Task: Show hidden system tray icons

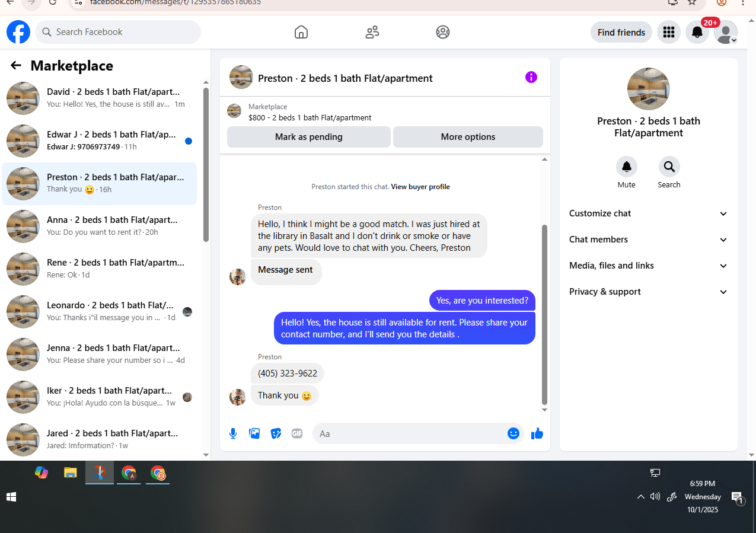Action: tap(640, 497)
